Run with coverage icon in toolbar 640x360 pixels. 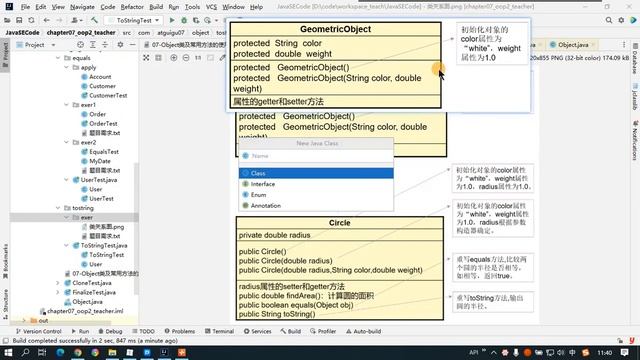click(x=196, y=20)
